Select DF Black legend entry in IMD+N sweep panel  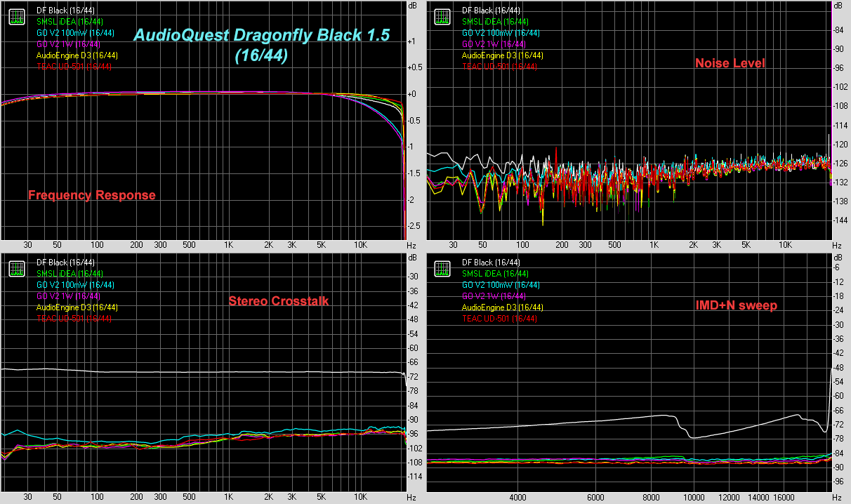pyautogui.click(x=491, y=263)
